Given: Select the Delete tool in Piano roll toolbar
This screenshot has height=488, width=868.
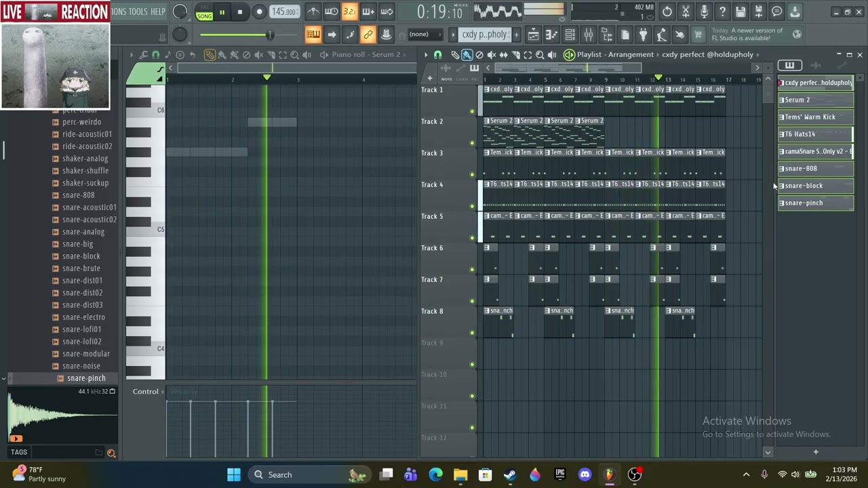Looking at the screenshot, I should click(246, 55).
